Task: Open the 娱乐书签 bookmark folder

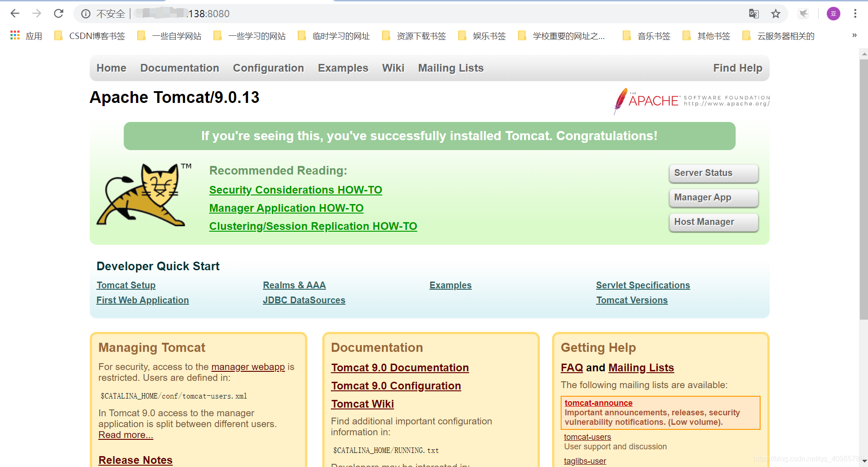Action: [482, 36]
